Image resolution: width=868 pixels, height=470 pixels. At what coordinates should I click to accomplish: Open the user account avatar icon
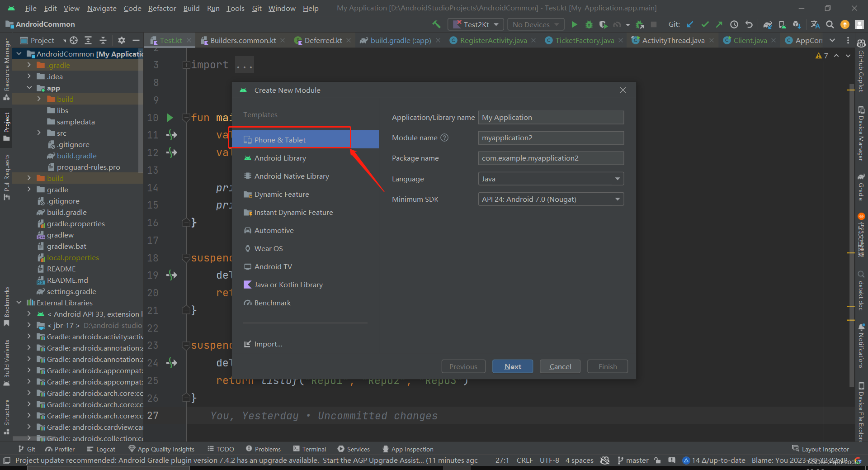click(x=859, y=24)
